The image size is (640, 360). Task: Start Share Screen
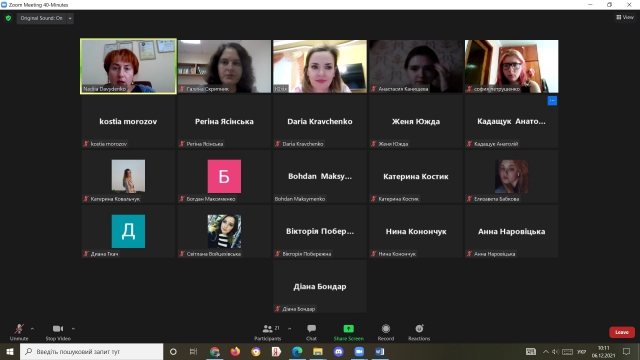348,332
